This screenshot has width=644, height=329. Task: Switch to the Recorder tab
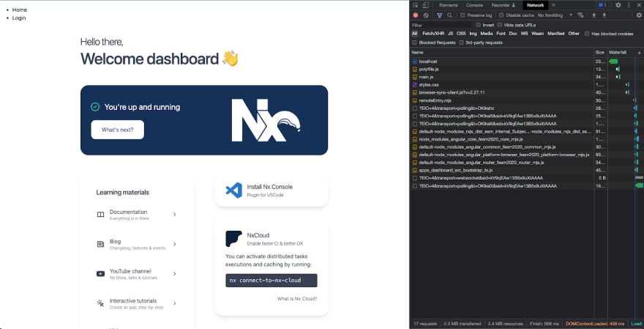(x=503, y=5)
